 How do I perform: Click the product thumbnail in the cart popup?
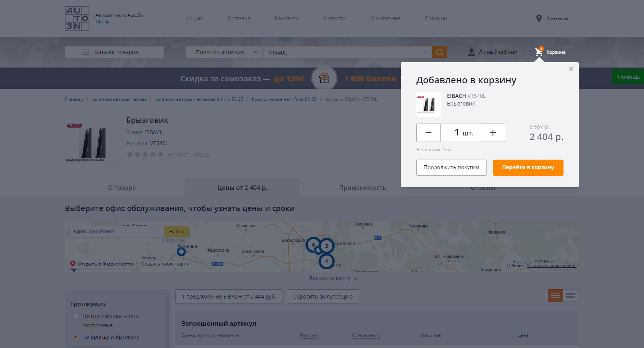429,104
